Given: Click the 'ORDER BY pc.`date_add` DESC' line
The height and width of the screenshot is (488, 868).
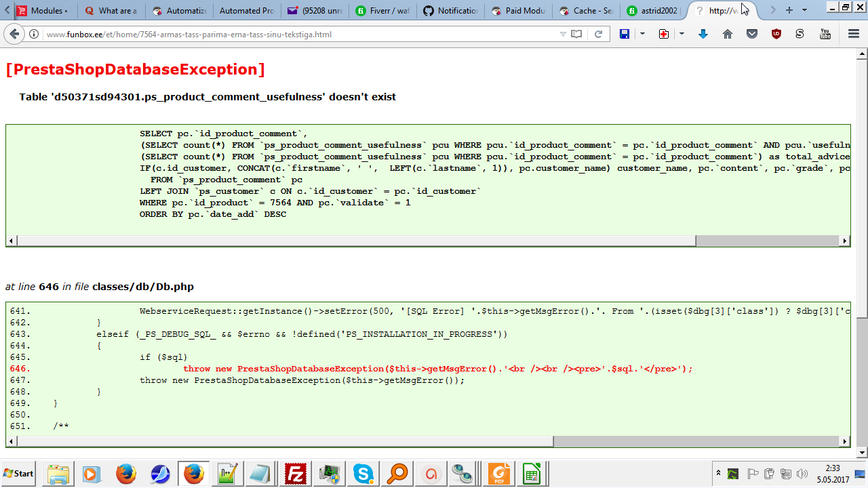Looking at the screenshot, I should tap(213, 214).
